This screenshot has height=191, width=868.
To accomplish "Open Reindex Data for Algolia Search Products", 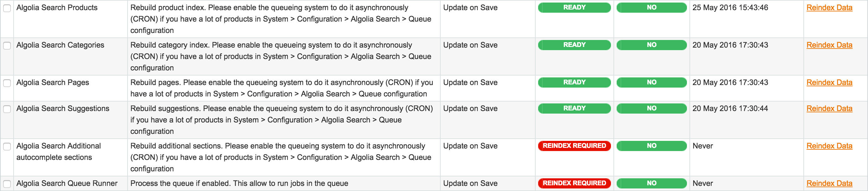I will (830, 7).
